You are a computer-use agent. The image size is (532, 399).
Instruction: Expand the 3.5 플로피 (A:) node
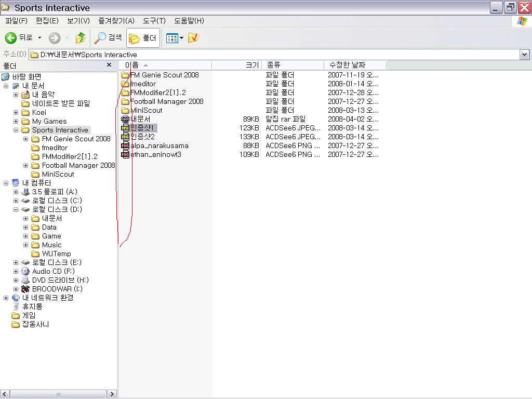click(x=16, y=192)
